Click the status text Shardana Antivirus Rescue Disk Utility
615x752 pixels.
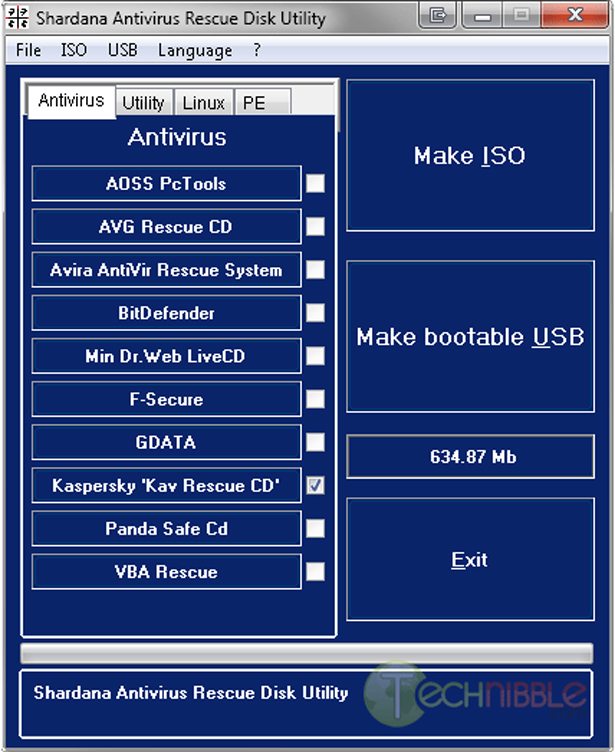point(190,693)
